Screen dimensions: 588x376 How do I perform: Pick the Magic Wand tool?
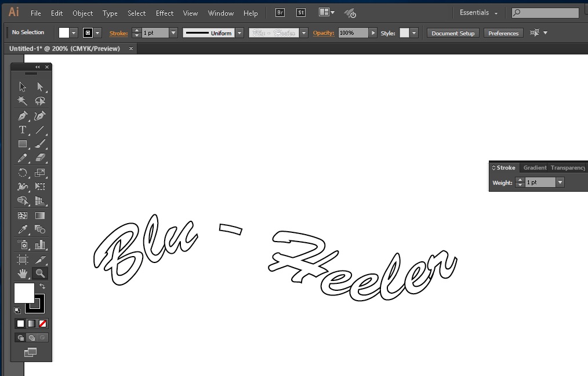(x=23, y=101)
